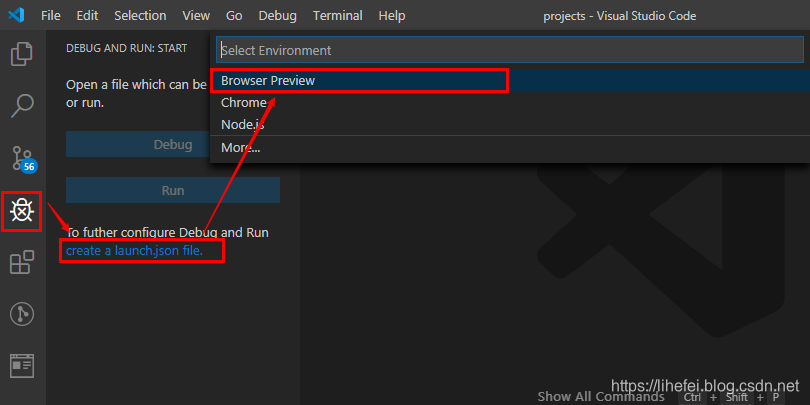Open the Explorer view in activity bar
Viewport: 810px width, 405px height.
click(22, 54)
